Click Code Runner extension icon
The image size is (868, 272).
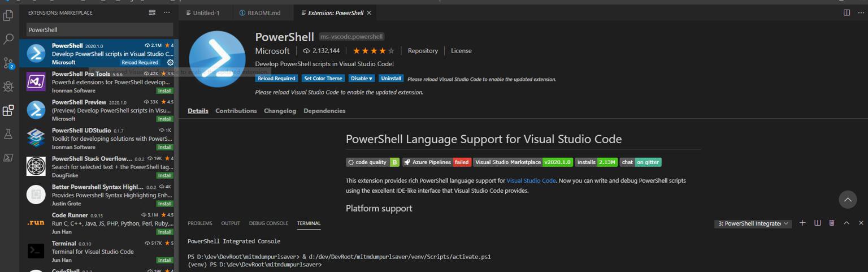(36, 223)
